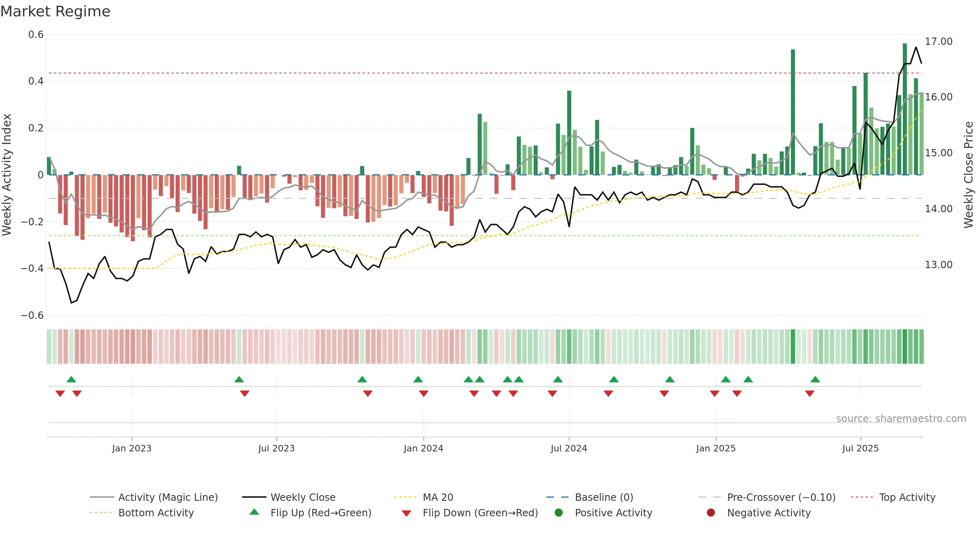
Task: Click the source: sharemaestro.com text
Action: click(x=901, y=418)
